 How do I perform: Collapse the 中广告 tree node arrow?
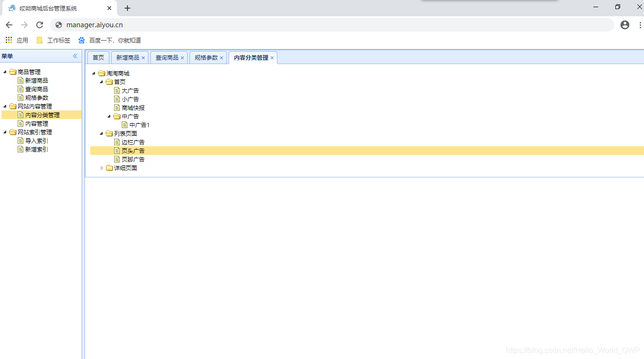(x=109, y=117)
